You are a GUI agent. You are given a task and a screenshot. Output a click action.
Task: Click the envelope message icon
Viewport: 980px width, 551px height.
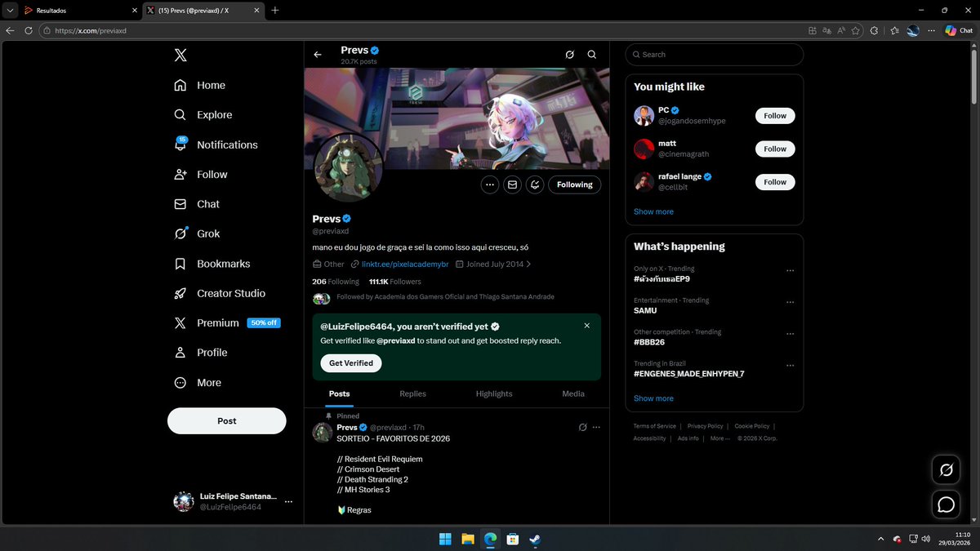click(x=513, y=184)
